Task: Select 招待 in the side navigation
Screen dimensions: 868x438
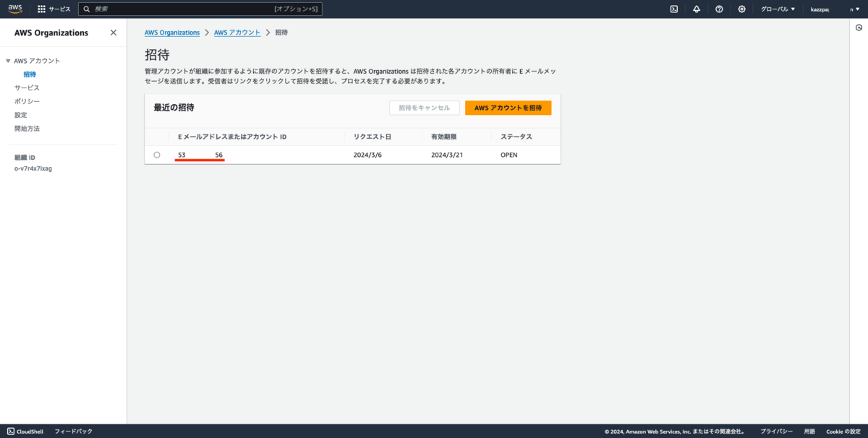Action: coord(29,74)
